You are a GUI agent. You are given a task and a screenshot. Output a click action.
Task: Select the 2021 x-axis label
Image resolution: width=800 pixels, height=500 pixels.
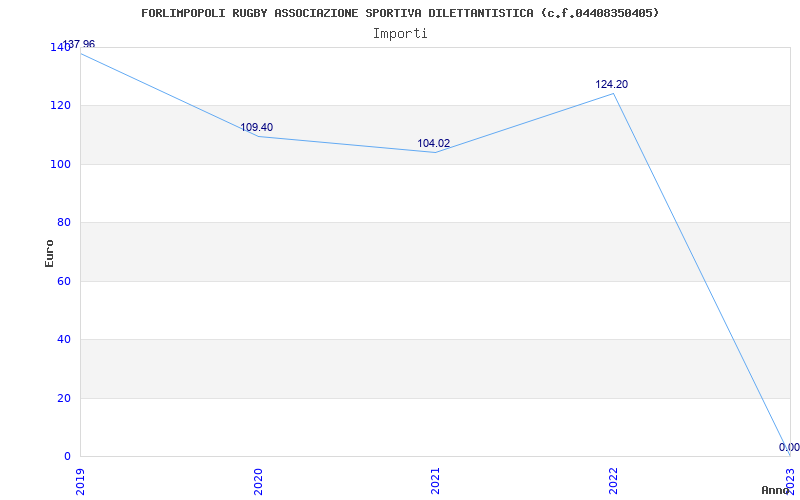tap(435, 481)
